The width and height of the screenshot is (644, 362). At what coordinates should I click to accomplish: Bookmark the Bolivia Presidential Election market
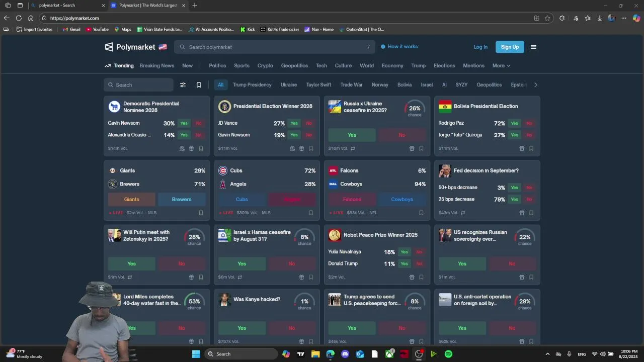click(531, 148)
